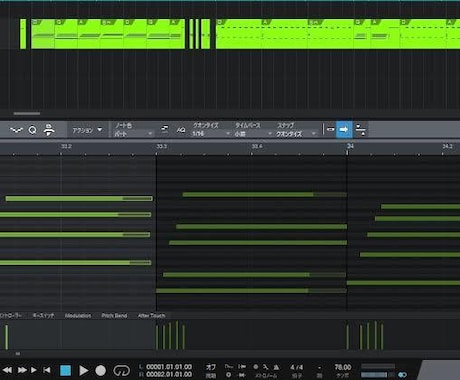This screenshot has width=460, height=380.
Task: Click the rightmost icon in editor toolbar
Action: [x=361, y=129]
